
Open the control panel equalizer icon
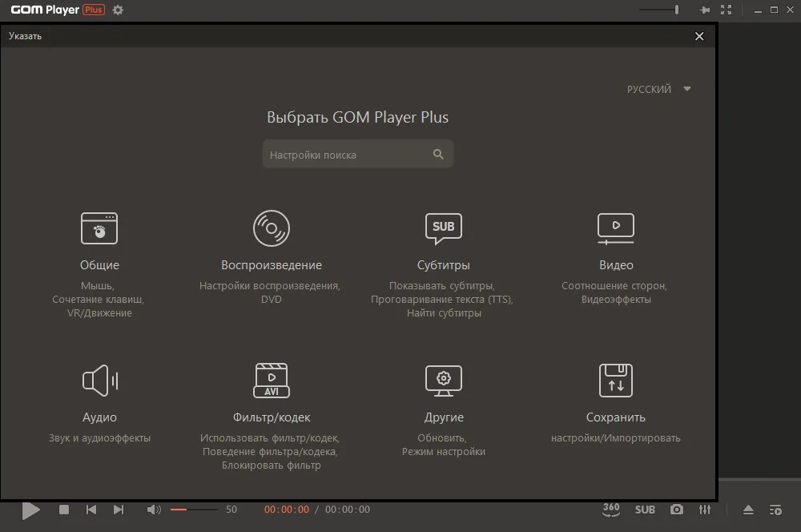[x=704, y=510]
